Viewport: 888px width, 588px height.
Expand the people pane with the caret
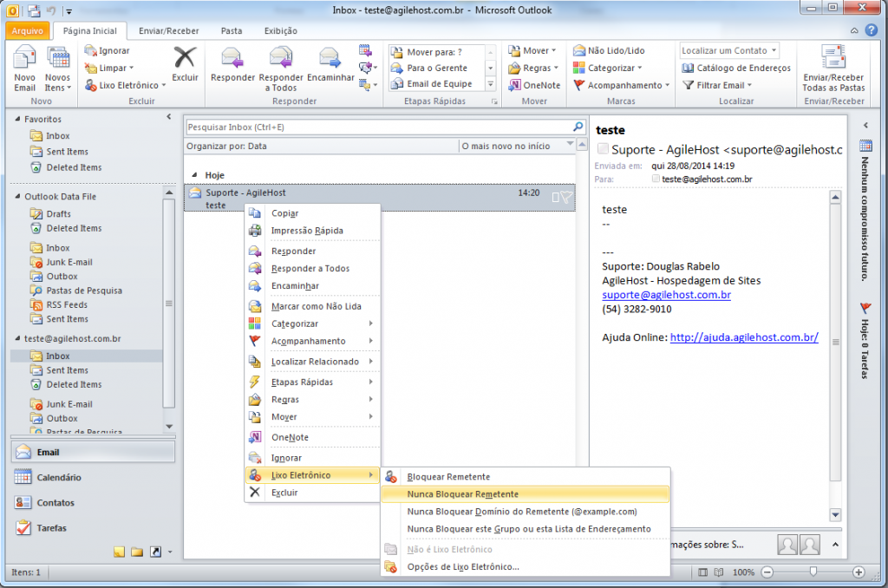835,545
